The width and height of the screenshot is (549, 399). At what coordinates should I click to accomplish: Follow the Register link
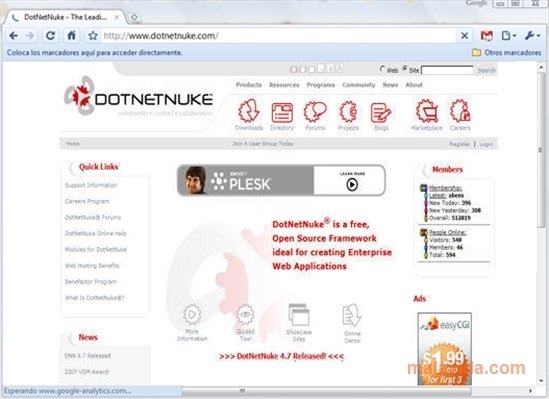click(x=459, y=144)
